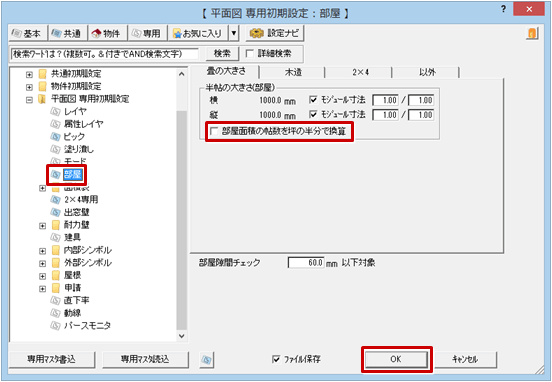Switch to the 木造 tab
The width and height of the screenshot is (552, 382).
point(293,72)
